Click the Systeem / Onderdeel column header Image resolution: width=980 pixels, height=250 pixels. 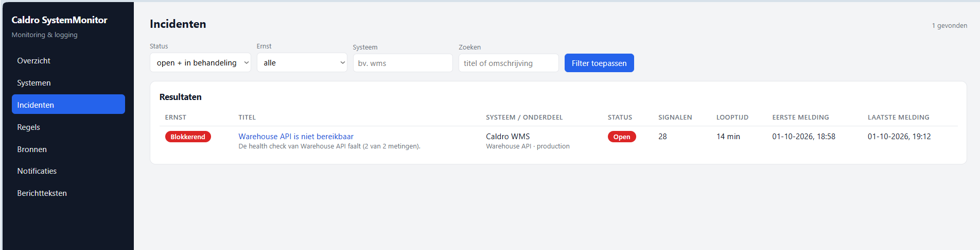click(x=524, y=118)
